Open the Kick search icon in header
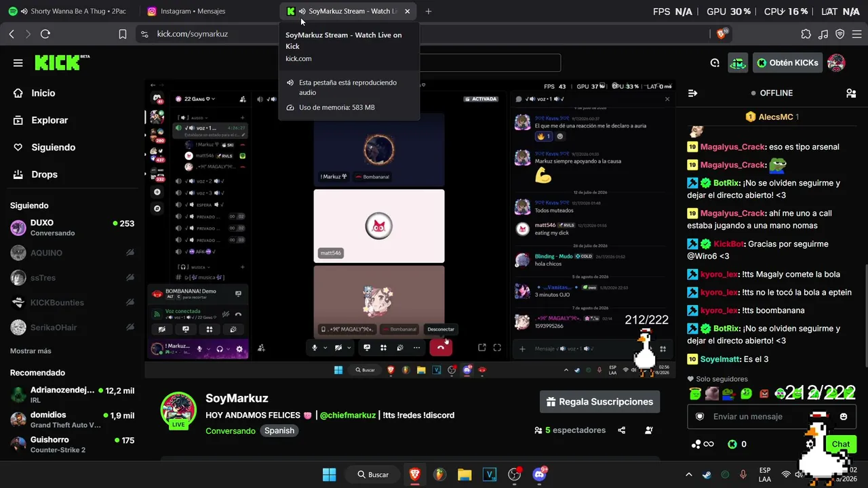This screenshot has width=868, height=488. 715,63
